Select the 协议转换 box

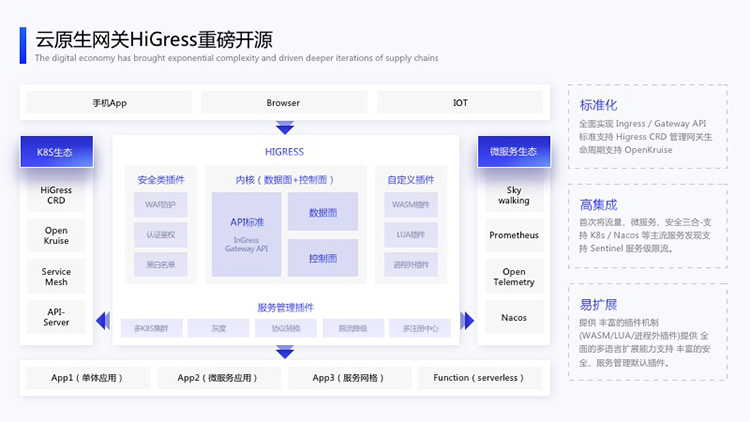click(286, 328)
